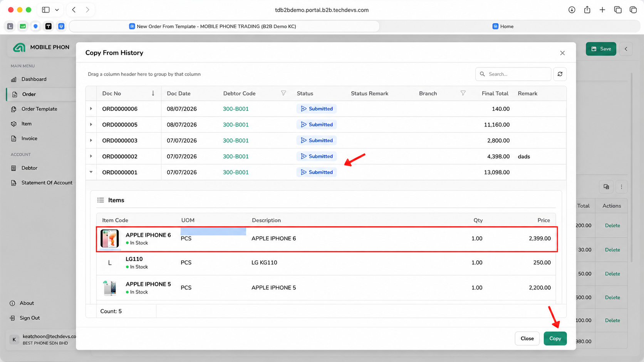
Task: Focus the Search field in dialog
Action: point(513,74)
